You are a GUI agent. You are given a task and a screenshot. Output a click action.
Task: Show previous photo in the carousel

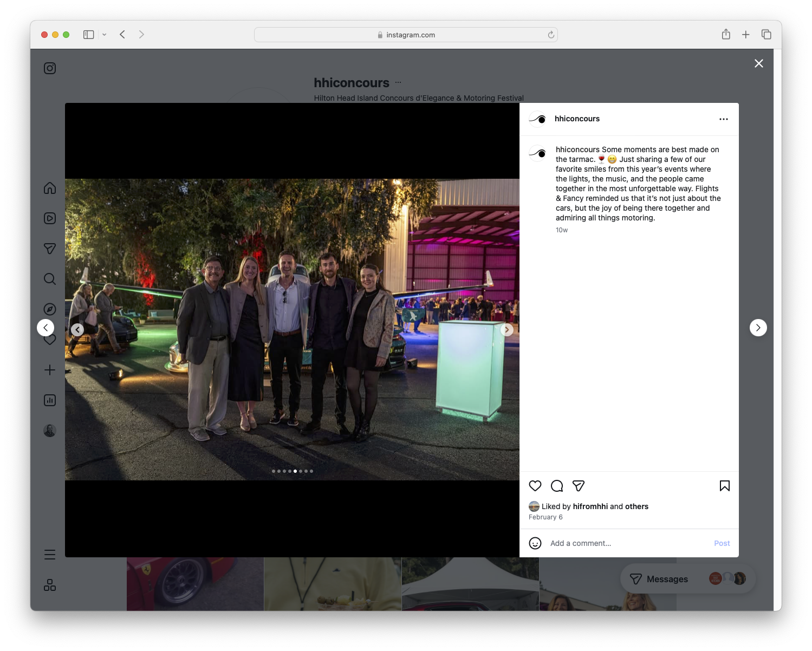pos(77,329)
